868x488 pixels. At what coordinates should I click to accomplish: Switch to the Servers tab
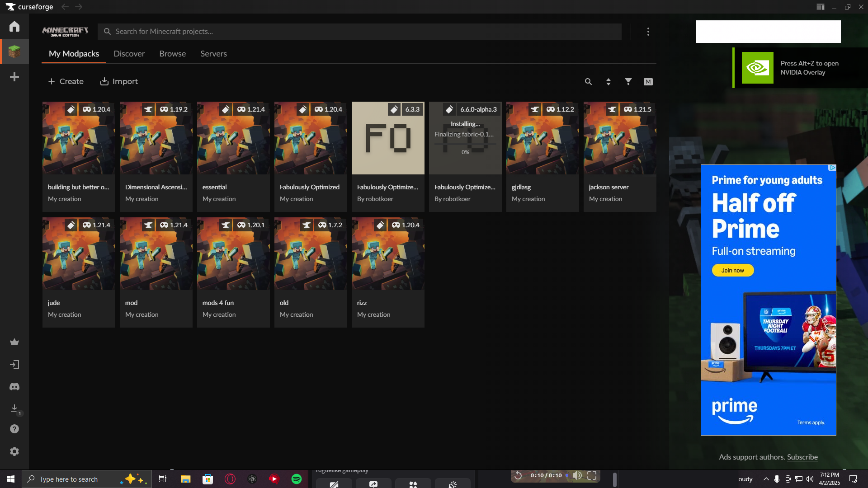tap(213, 54)
